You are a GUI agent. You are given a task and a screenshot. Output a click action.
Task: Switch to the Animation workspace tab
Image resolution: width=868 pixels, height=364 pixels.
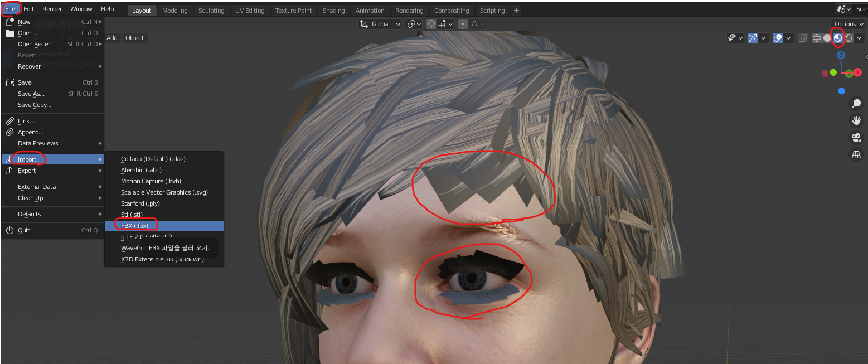pos(370,10)
